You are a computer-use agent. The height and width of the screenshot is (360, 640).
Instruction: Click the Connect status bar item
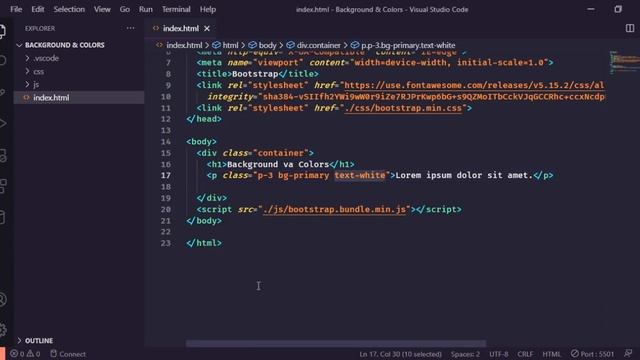pos(68,354)
